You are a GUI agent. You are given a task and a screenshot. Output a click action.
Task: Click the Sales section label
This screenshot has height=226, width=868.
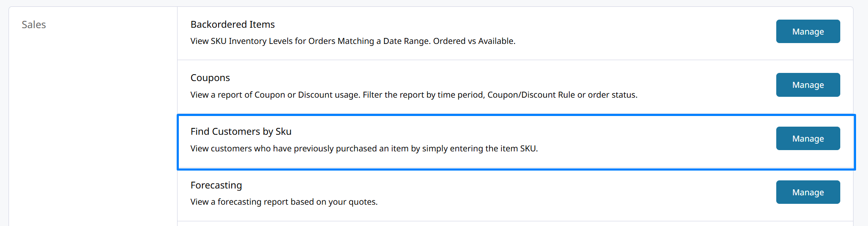coord(34,25)
